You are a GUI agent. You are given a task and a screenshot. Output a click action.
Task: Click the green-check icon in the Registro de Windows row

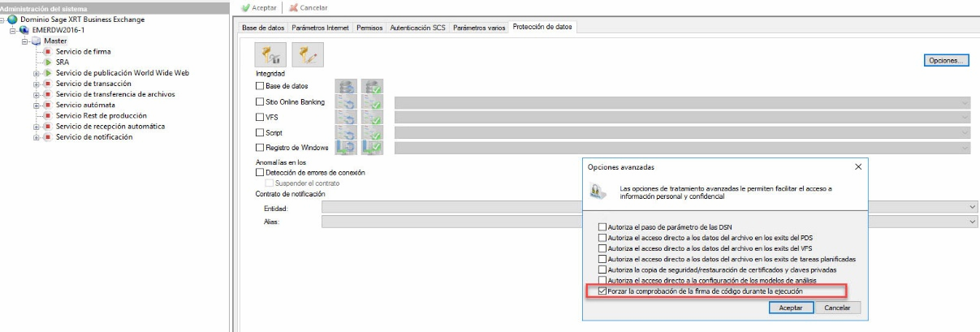click(373, 148)
